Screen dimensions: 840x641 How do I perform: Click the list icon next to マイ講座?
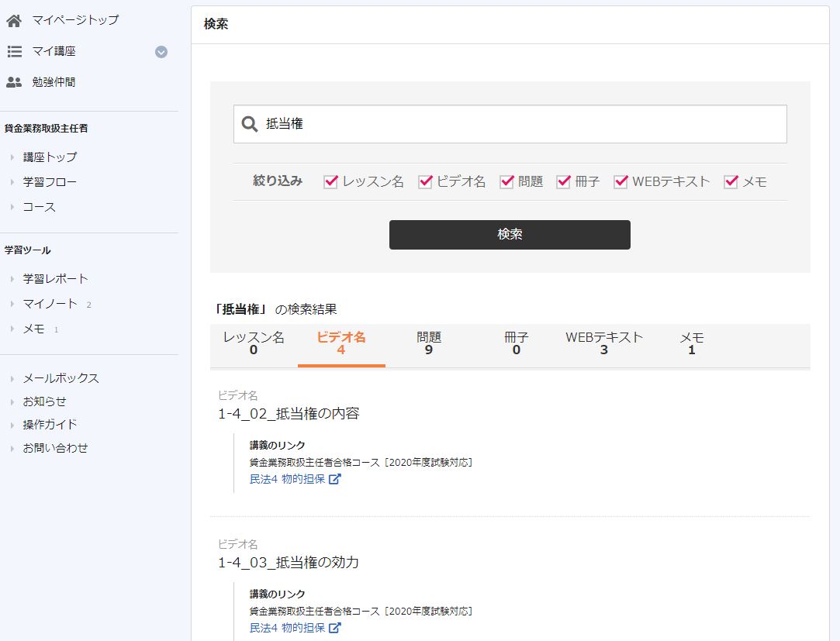point(14,52)
